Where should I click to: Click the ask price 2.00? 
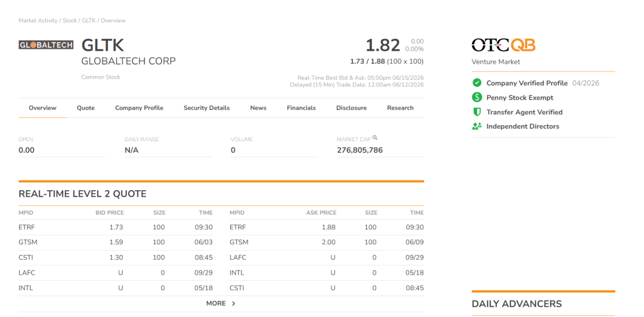[x=329, y=243]
